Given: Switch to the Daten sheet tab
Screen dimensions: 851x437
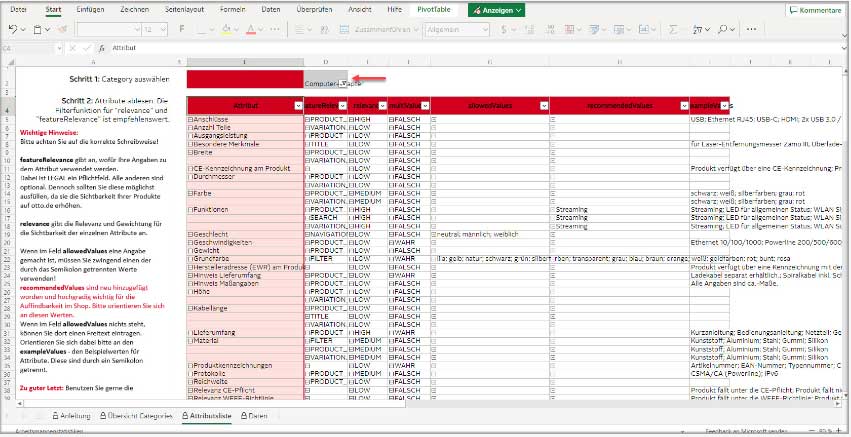Looking at the screenshot, I should pos(255,416).
